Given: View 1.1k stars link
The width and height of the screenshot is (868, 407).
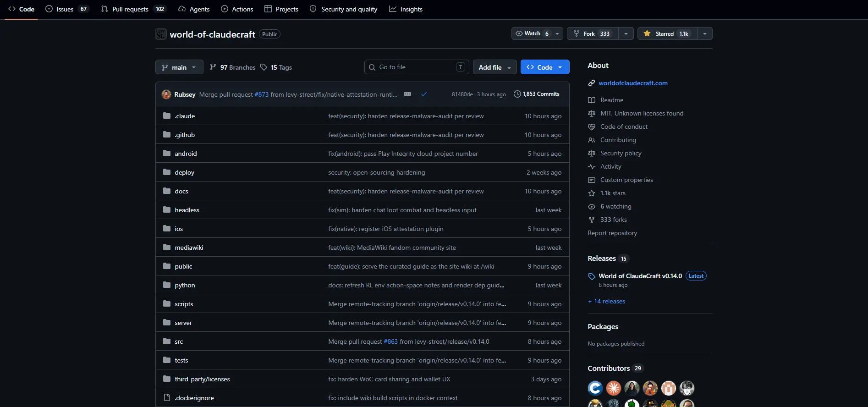Looking at the screenshot, I should (613, 193).
